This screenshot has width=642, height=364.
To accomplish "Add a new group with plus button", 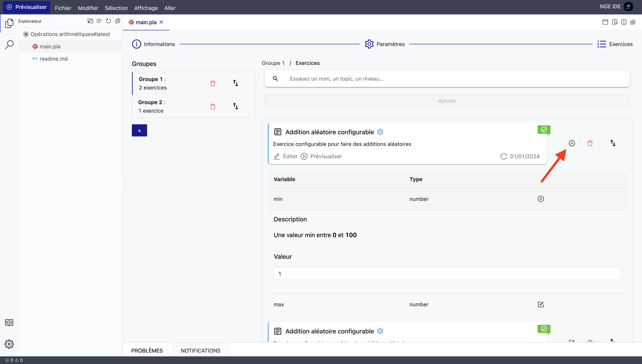I will [139, 130].
